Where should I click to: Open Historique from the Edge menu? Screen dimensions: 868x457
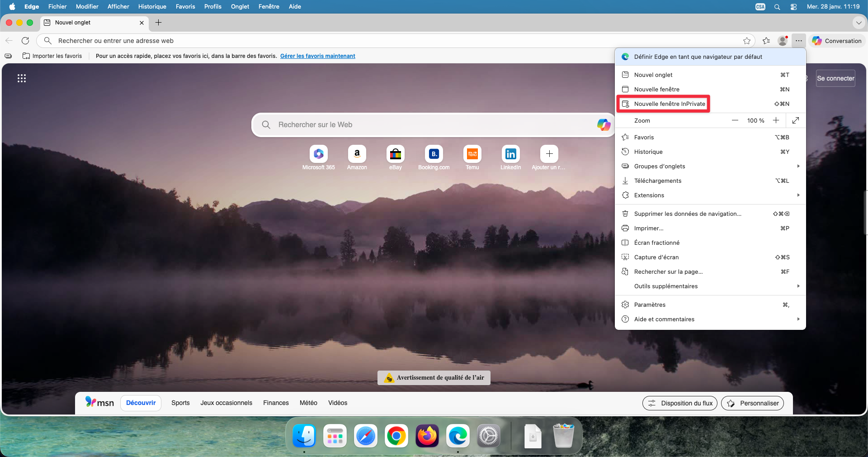pos(711,152)
